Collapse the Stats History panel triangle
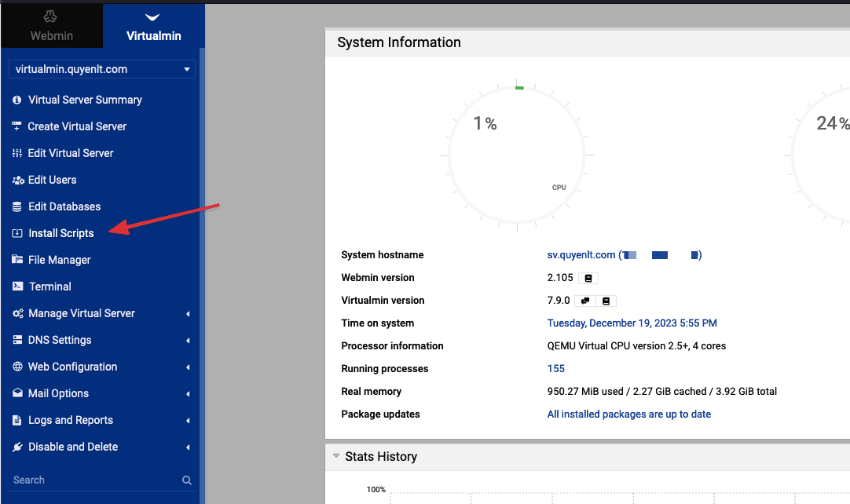This screenshot has width=850, height=504. (x=336, y=456)
